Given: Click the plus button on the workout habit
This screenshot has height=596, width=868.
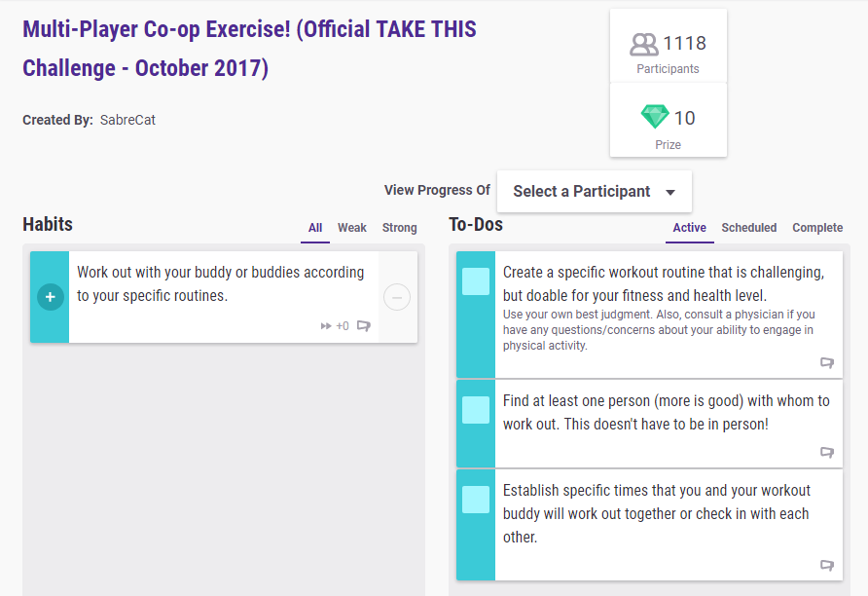Looking at the screenshot, I should click(x=51, y=297).
